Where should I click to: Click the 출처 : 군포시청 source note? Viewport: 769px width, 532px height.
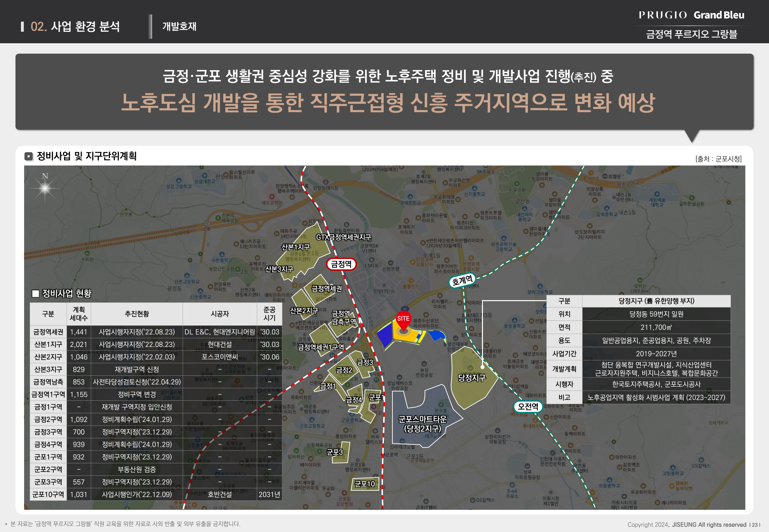click(718, 159)
